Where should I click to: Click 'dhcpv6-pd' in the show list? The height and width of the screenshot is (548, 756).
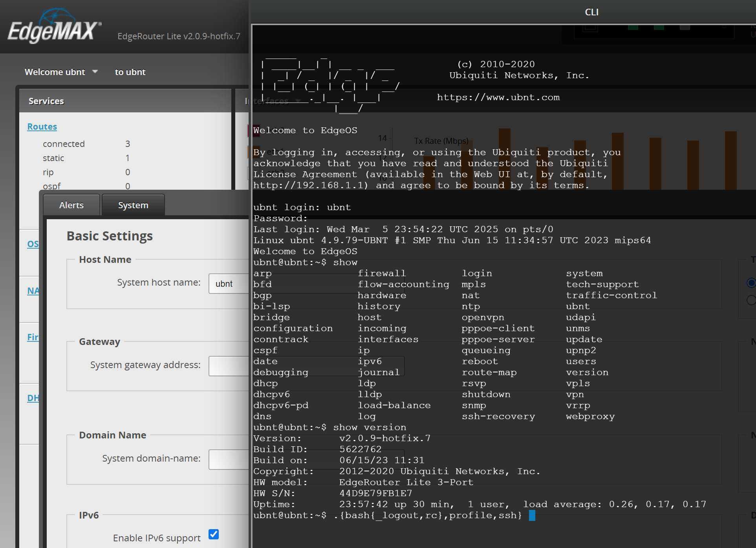(281, 405)
